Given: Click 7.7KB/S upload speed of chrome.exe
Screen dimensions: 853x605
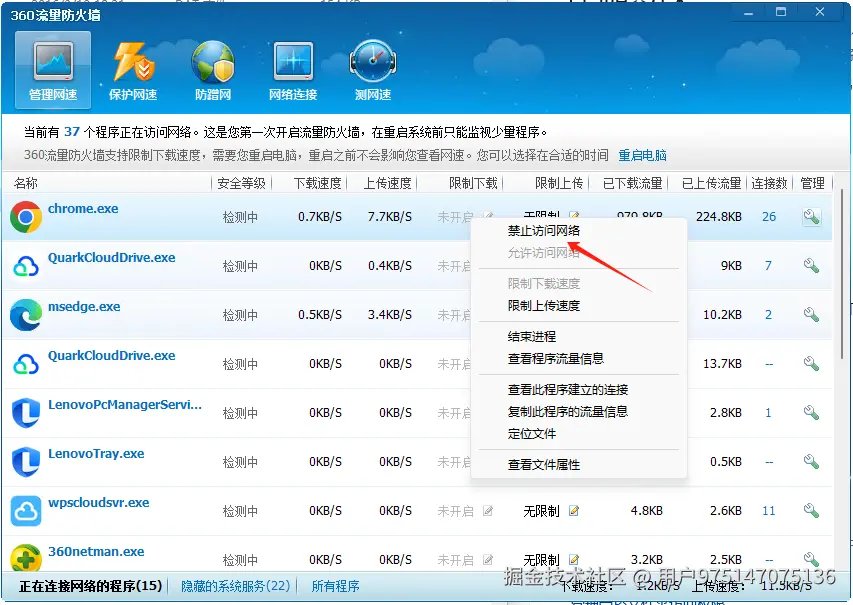Looking at the screenshot, I should pyautogui.click(x=390, y=217).
